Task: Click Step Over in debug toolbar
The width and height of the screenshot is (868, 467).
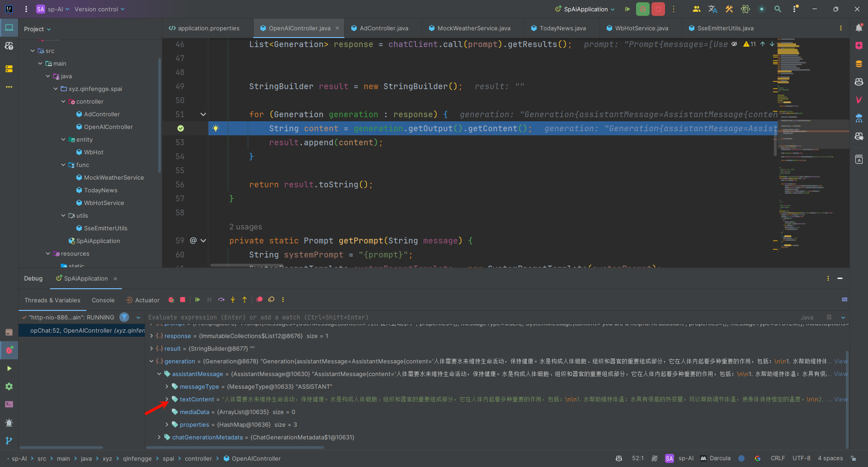Action: click(x=221, y=300)
